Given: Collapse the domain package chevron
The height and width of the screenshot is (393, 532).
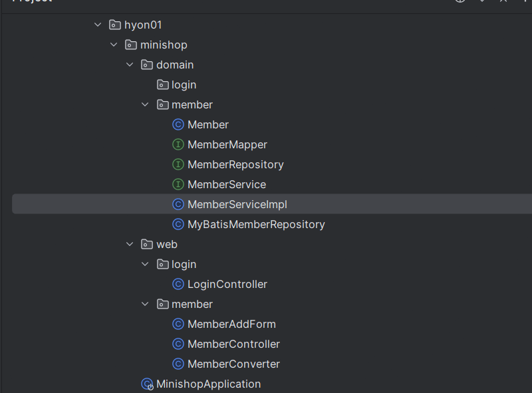Looking at the screenshot, I should tap(130, 65).
